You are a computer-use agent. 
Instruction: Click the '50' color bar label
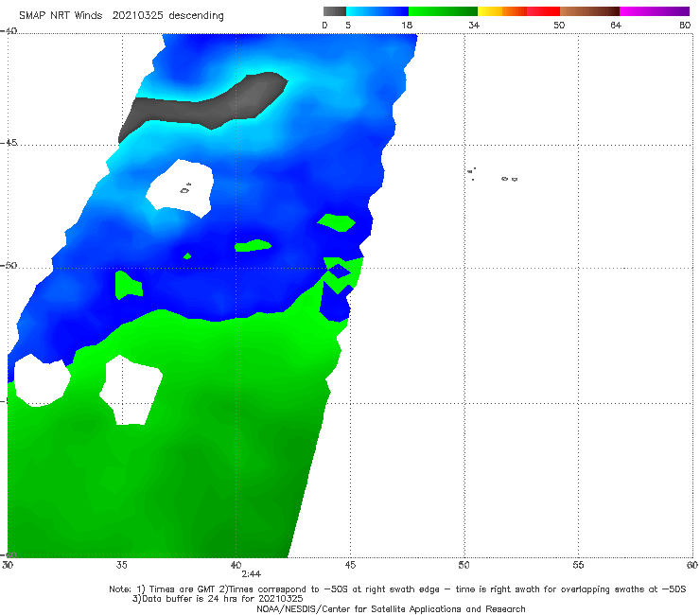point(559,25)
